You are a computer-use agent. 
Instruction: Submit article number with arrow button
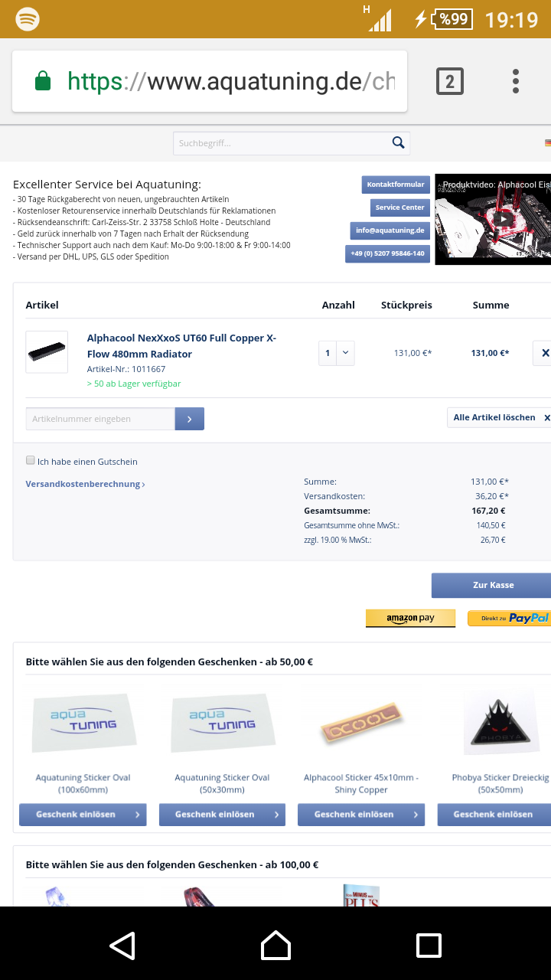[x=190, y=419]
